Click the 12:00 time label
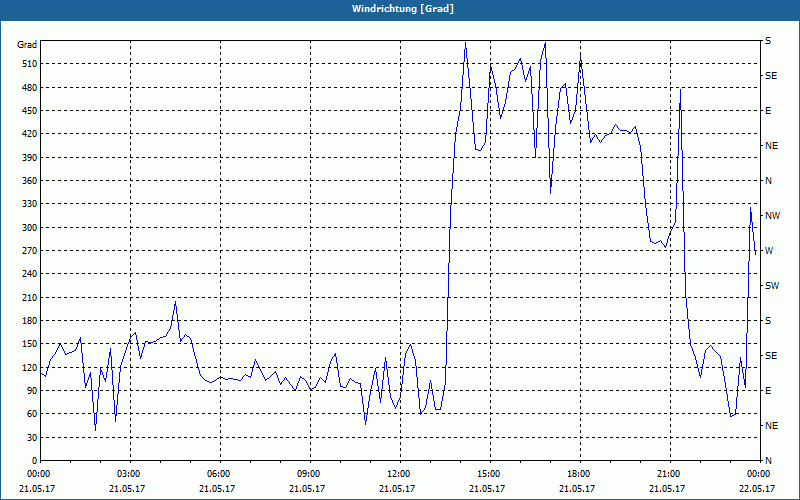800x500 pixels. 399,473
